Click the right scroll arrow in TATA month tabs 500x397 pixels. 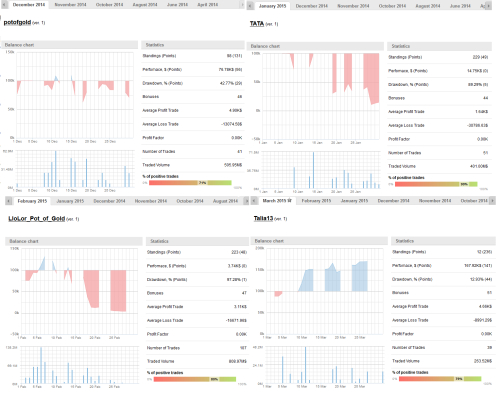489,6
